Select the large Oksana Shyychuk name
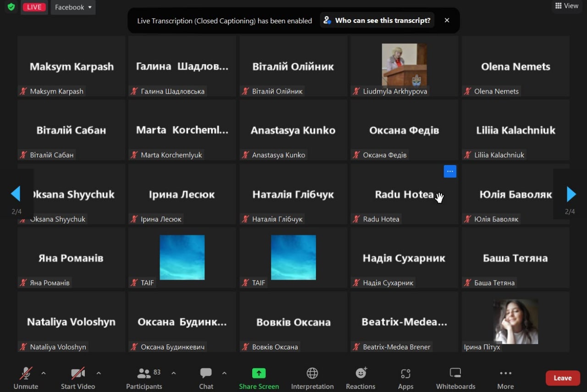The width and height of the screenshot is (587, 392). pos(73,194)
